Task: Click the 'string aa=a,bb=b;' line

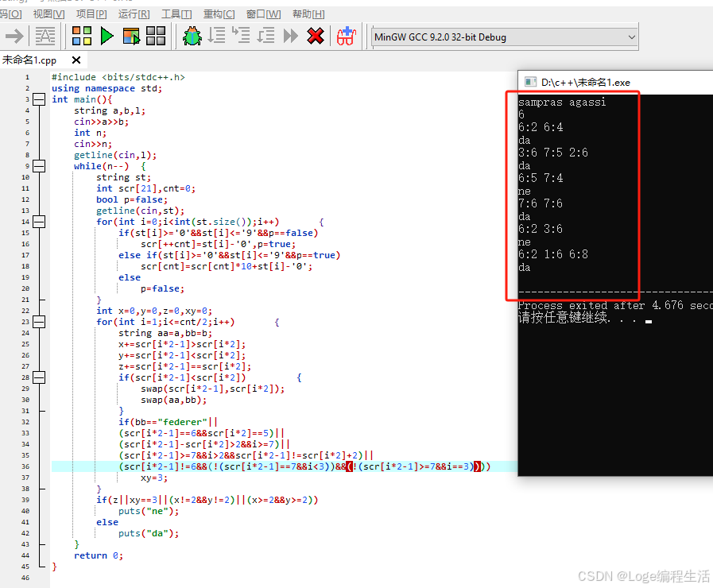Action: (165, 333)
